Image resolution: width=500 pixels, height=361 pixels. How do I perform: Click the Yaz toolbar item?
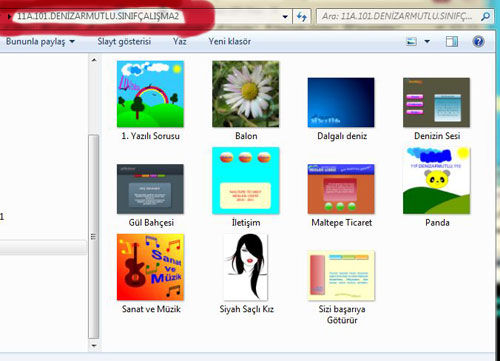179,42
